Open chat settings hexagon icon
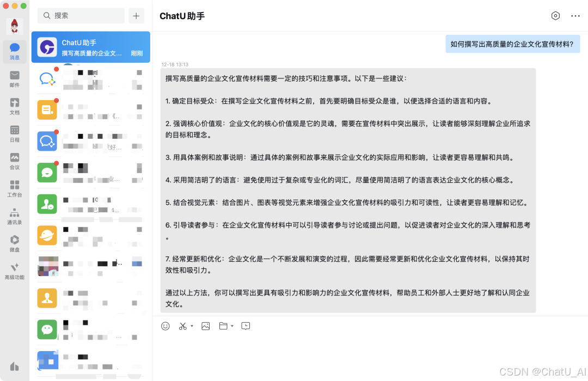This screenshot has height=381, width=588. click(x=555, y=16)
